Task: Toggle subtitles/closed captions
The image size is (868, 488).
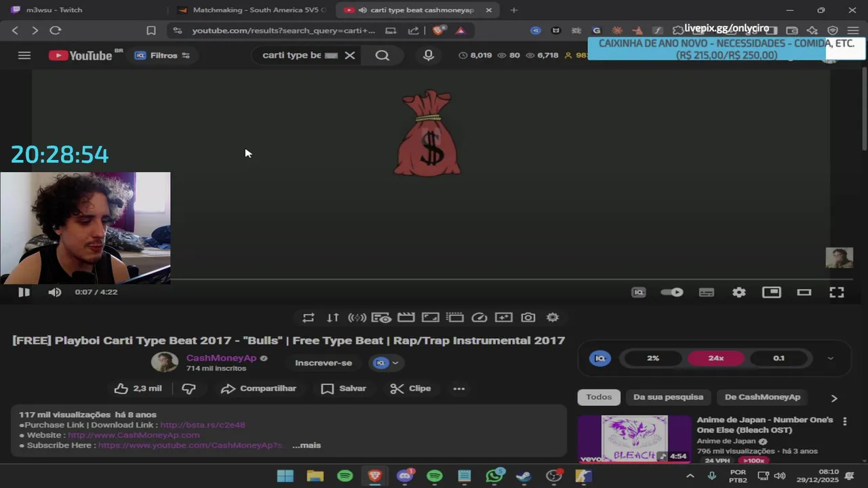Action: click(707, 292)
